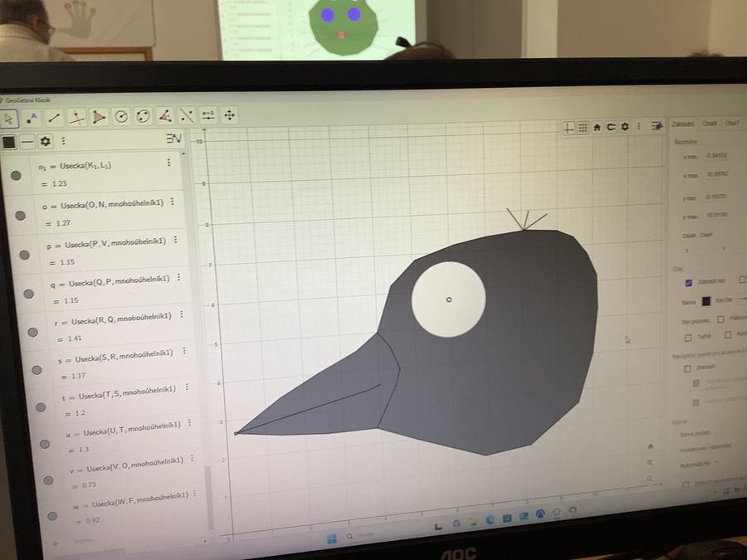Switch to the OsaY tab
Screen dimensions: 747x560
pyautogui.click(x=732, y=123)
